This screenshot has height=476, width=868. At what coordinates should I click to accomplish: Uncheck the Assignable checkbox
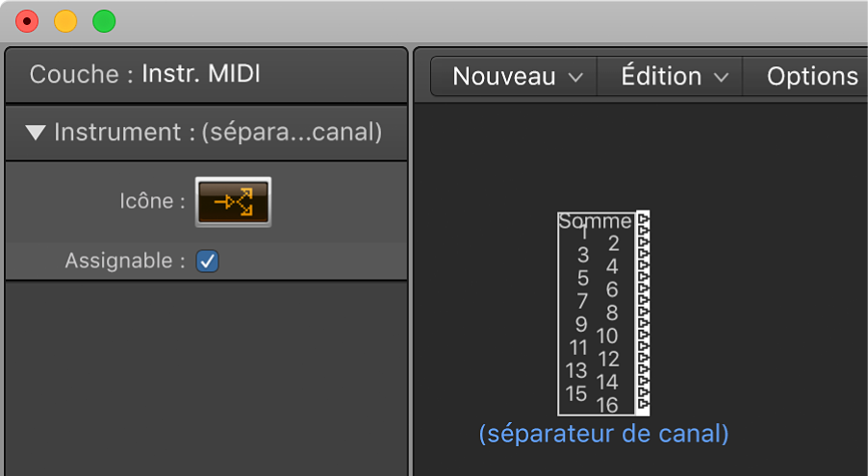tap(207, 261)
